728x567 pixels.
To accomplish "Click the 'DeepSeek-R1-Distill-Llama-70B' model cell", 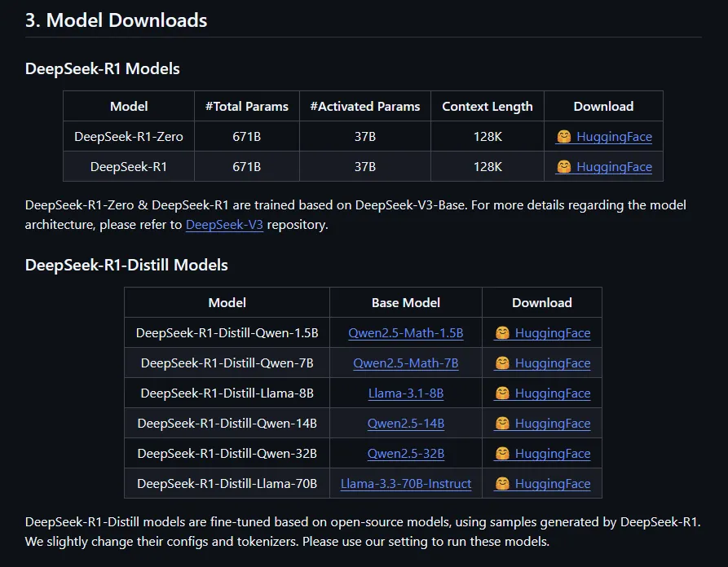I will click(x=227, y=483).
